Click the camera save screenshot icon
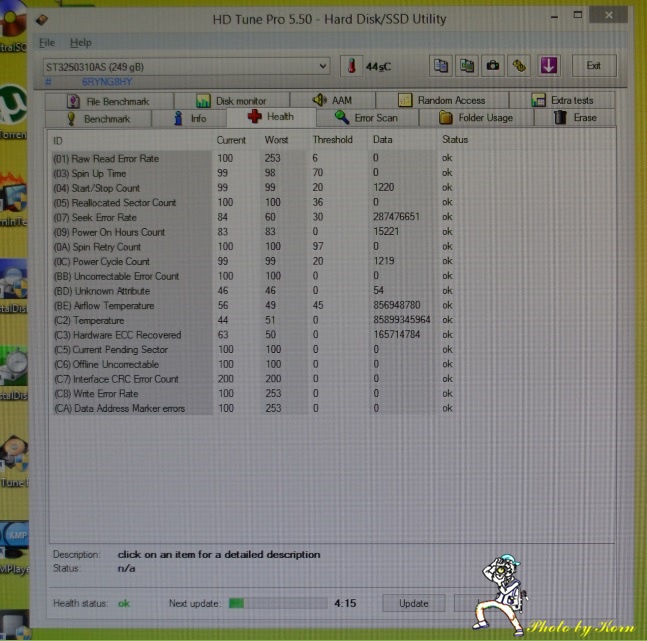 coord(493,66)
